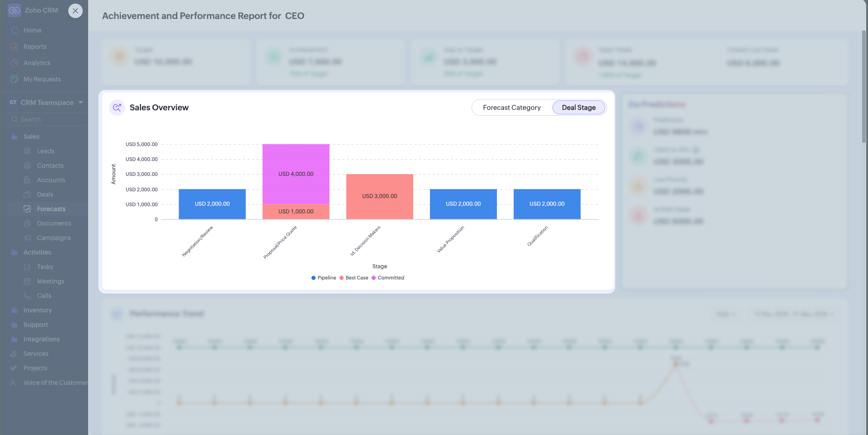Open Voice of the Customer

(56, 383)
